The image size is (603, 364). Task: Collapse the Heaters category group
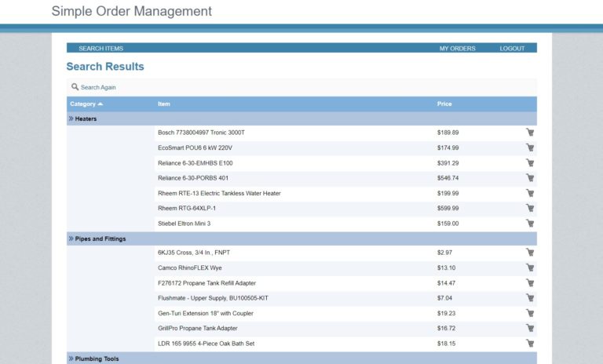71,118
